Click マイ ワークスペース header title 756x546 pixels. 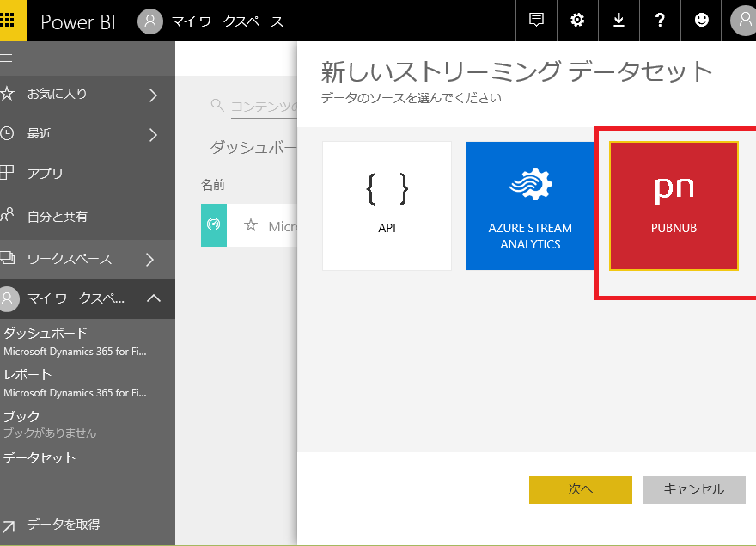pos(228,21)
